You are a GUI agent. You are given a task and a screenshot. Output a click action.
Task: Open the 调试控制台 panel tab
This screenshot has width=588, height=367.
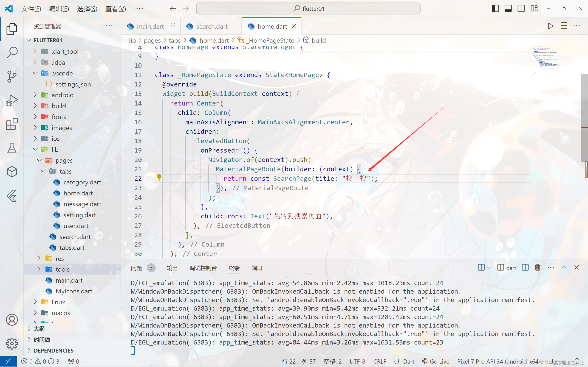tap(203, 268)
